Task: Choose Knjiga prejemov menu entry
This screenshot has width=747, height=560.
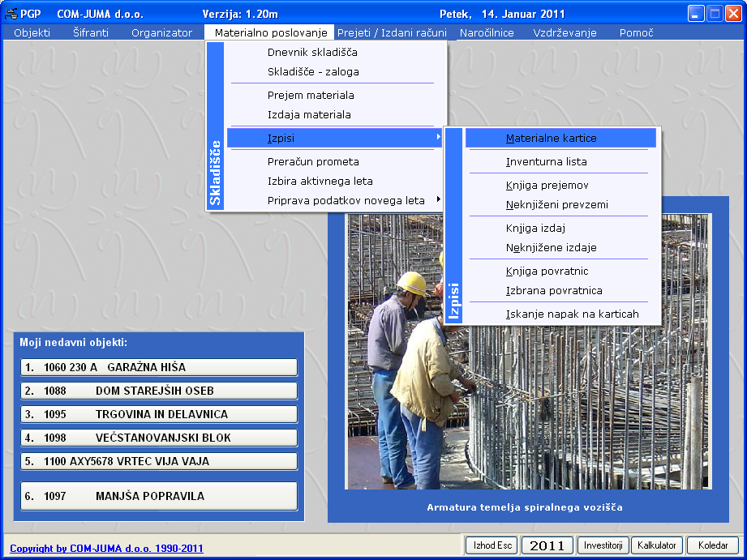Action: pyautogui.click(x=547, y=186)
